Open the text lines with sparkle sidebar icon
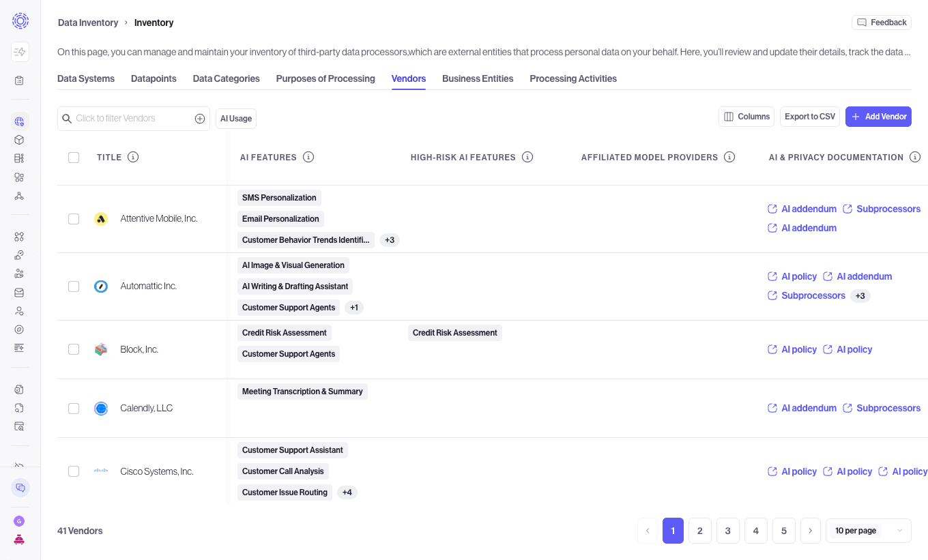 pos(19,348)
